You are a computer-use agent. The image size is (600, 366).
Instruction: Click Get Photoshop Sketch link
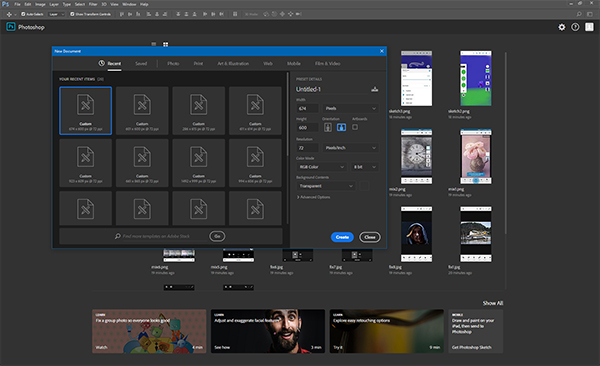pyautogui.click(x=471, y=347)
